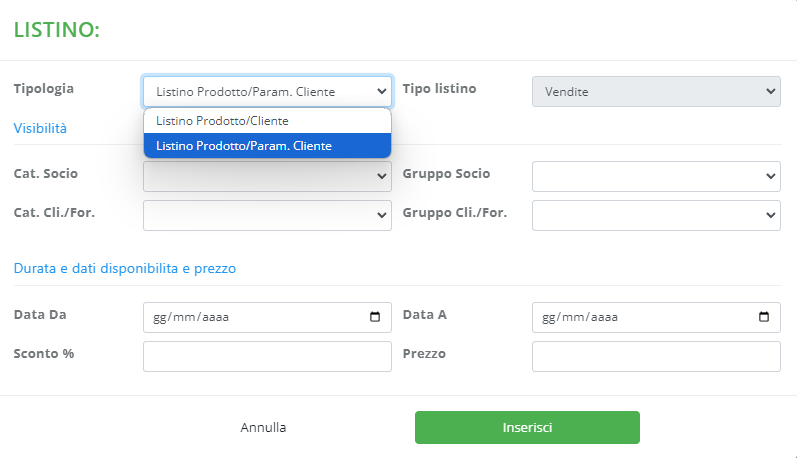The image size is (797, 458).
Task: Click the LISTINO dialog title
Action: (56, 30)
